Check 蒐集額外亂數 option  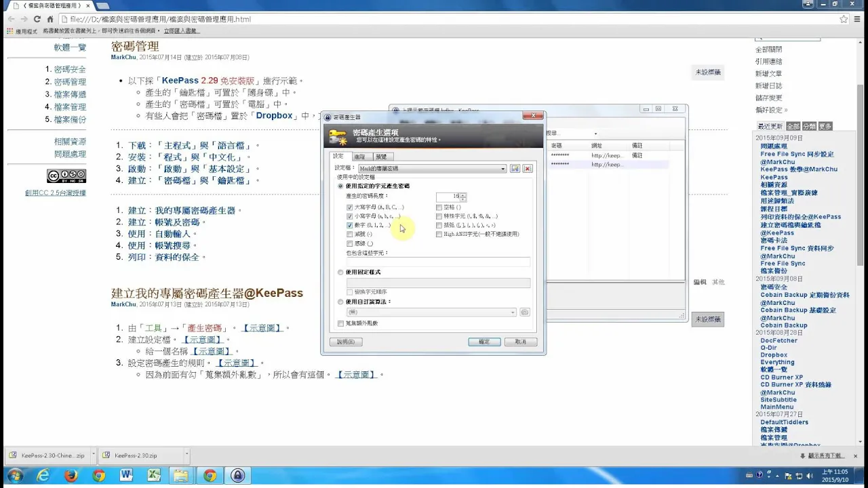point(341,323)
